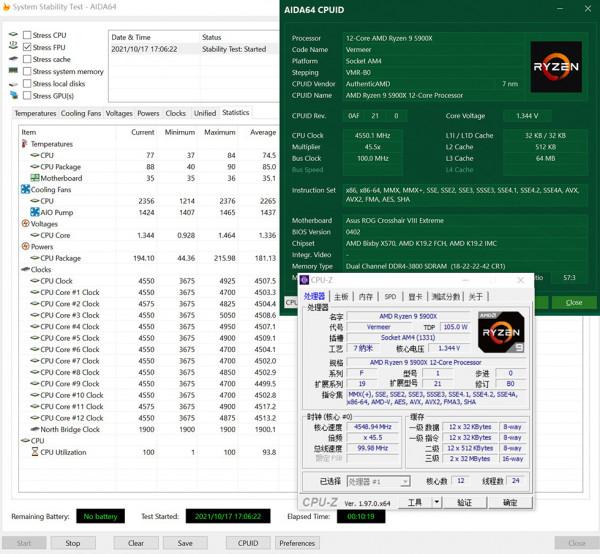The height and width of the screenshot is (554, 600).
Task: Open the SPD tab in CPU-Z
Action: (390, 297)
